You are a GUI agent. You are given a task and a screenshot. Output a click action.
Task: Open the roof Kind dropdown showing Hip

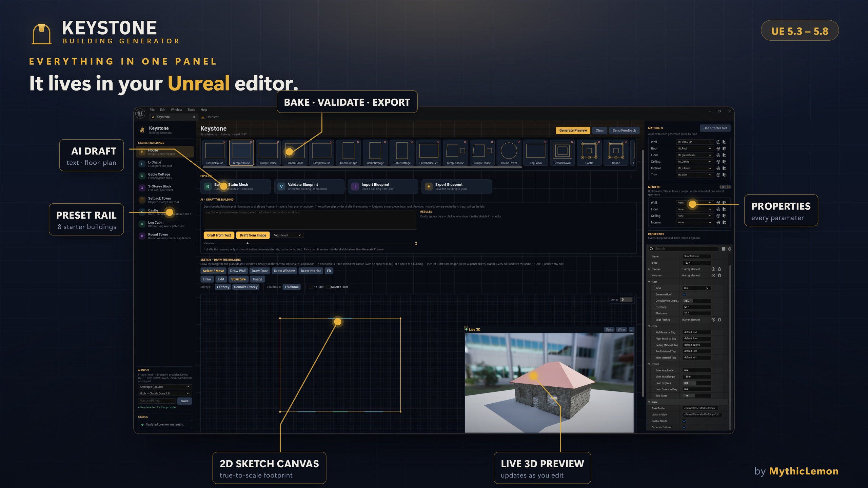point(696,288)
